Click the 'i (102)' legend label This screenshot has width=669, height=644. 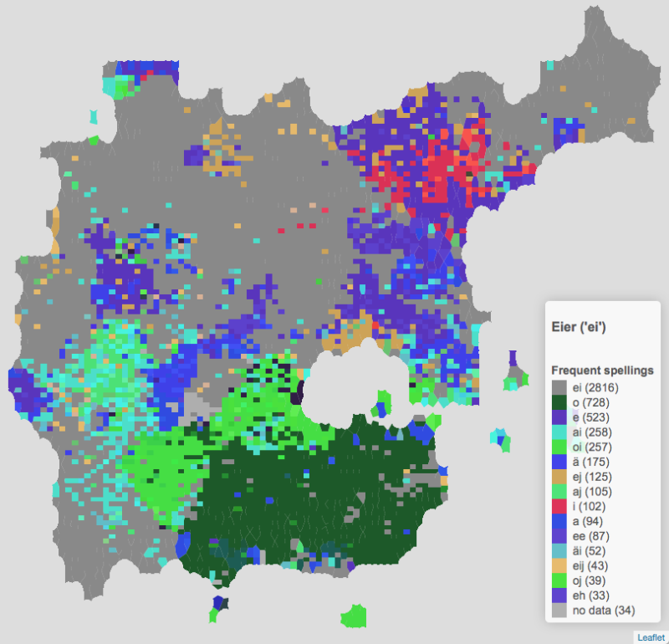point(589,507)
